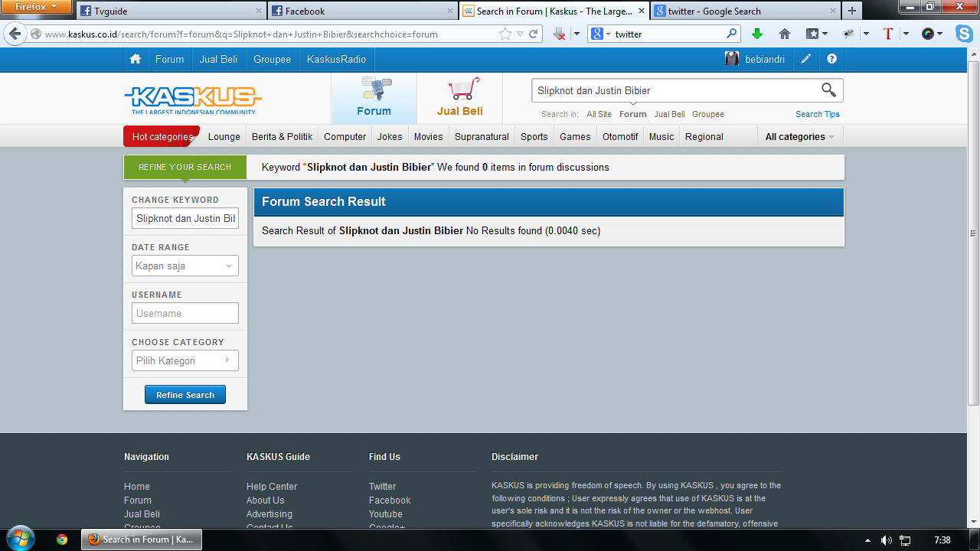Viewport: 980px width, 551px height.
Task: Click the volume speaker tray icon
Action: click(887, 540)
